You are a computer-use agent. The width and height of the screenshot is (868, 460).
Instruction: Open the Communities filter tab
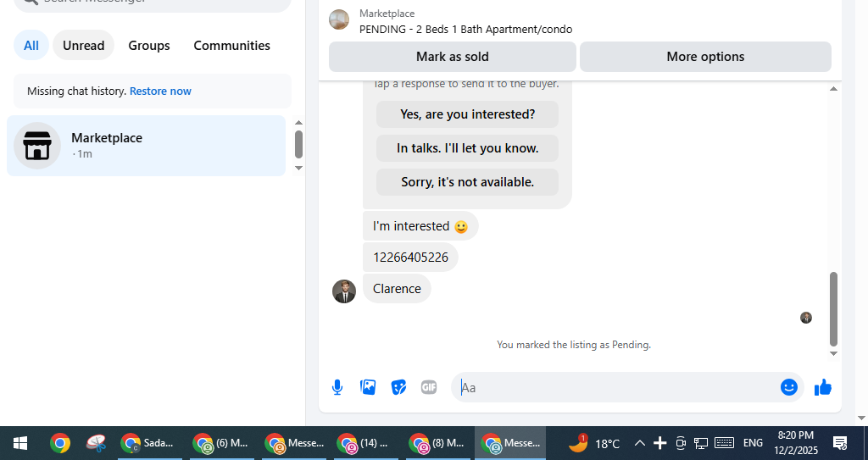(x=232, y=46)
